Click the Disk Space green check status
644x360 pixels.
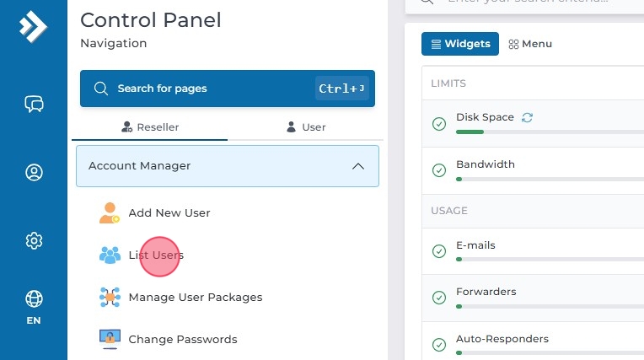tap(439, 124)
